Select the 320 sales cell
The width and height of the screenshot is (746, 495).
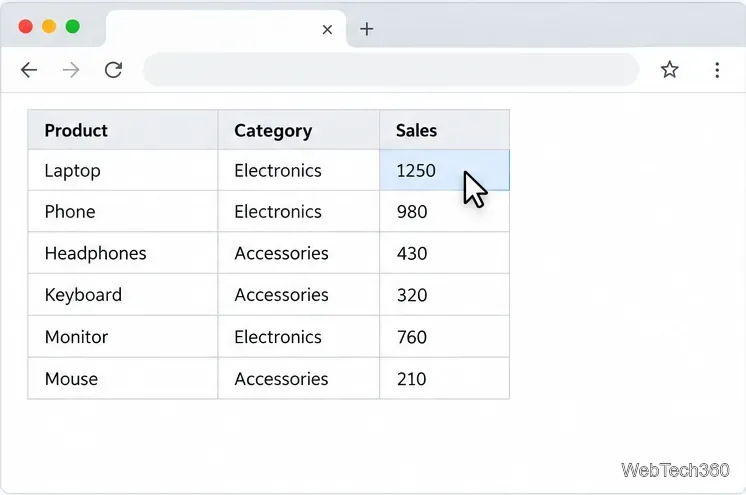tap(444, 295)
